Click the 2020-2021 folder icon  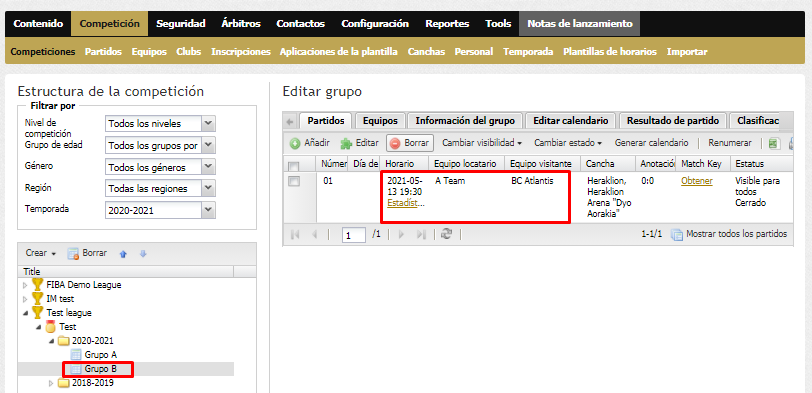(63, 341)
